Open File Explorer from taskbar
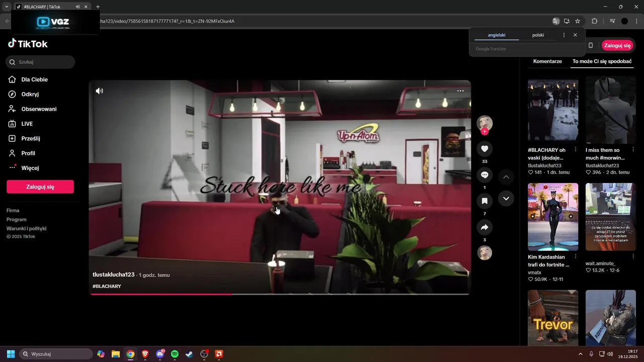This screenshot has width=644, height=362. coord(116,354)
